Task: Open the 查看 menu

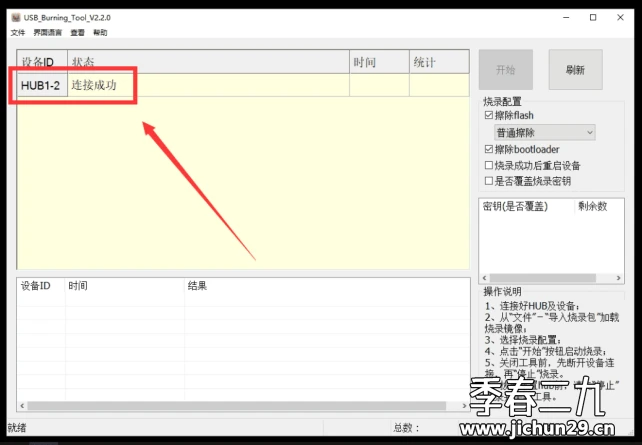Action: (77, 32)
